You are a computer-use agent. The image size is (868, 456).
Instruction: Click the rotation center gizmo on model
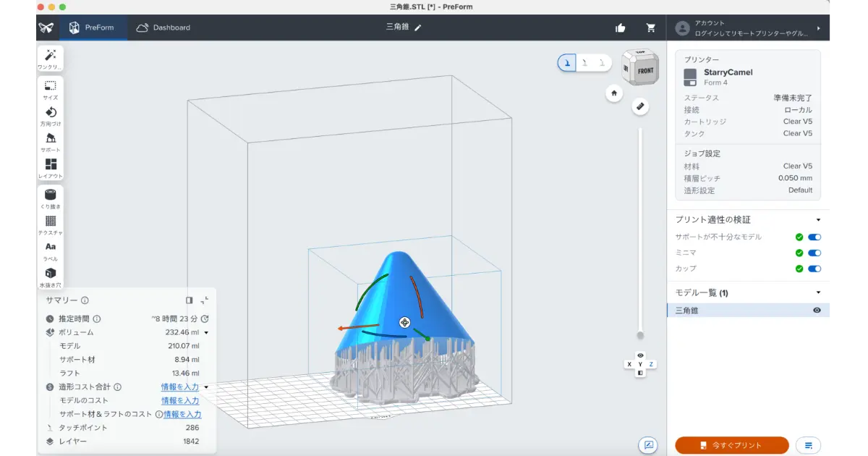404,322
